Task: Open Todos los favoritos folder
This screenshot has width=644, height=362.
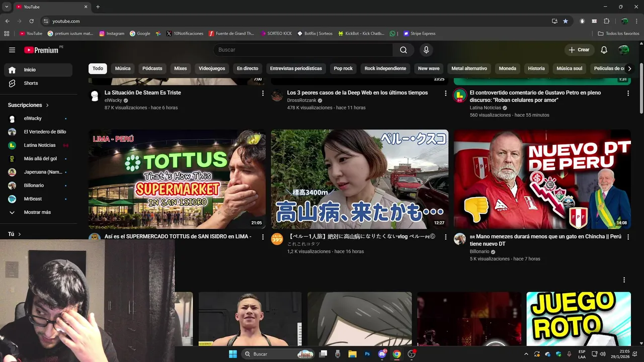Action: click(619, 34)
